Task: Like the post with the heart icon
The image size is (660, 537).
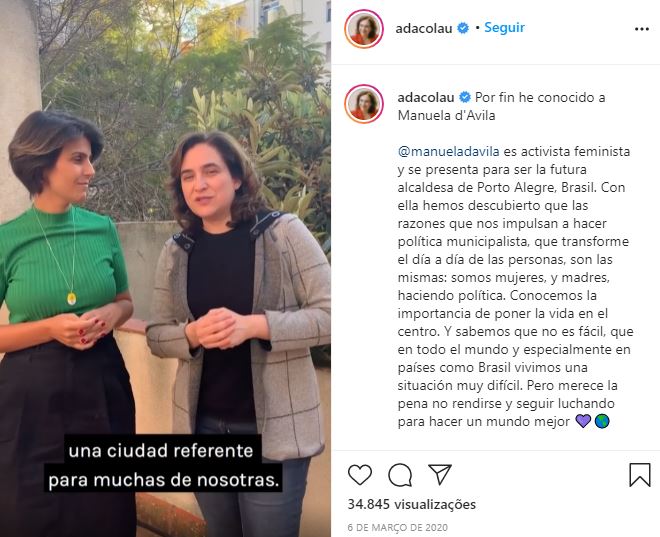Action: [360, 475]
